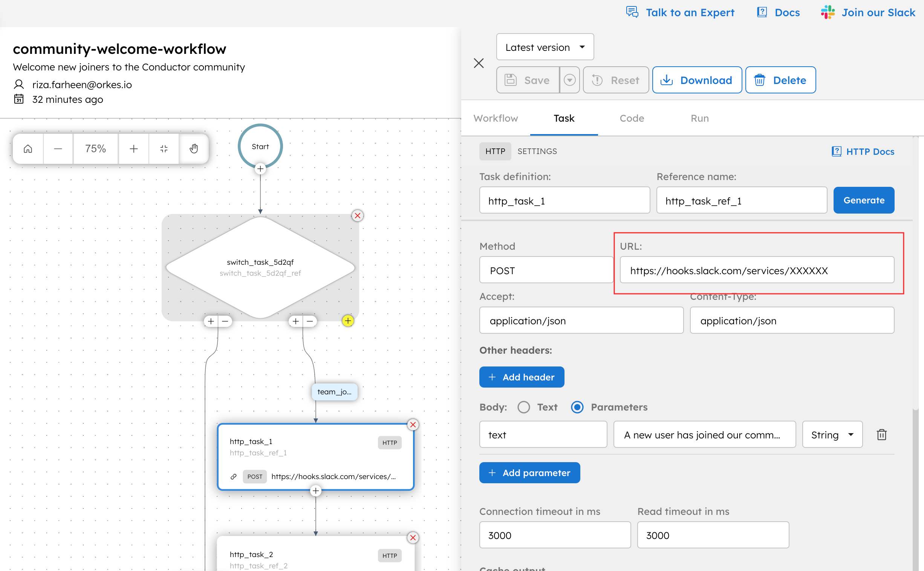Enable the hand pan tool
The width and height of the screenshot is (924, 571).
click(194, 148)
